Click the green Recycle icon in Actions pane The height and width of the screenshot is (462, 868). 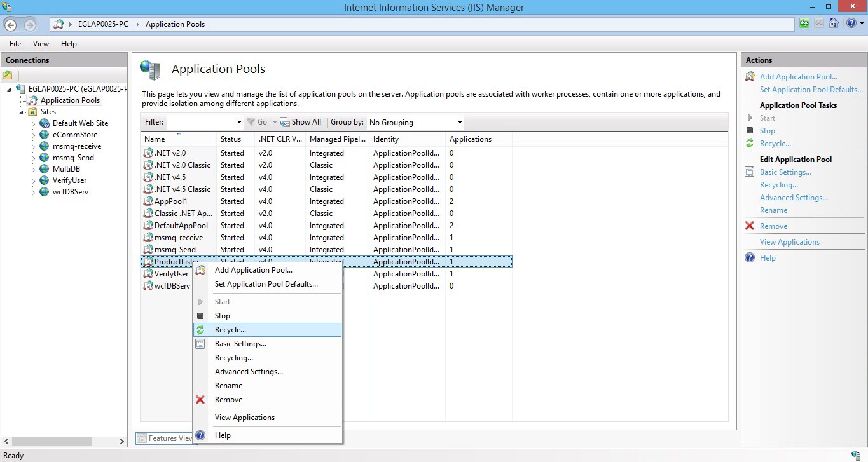(750, 144)
